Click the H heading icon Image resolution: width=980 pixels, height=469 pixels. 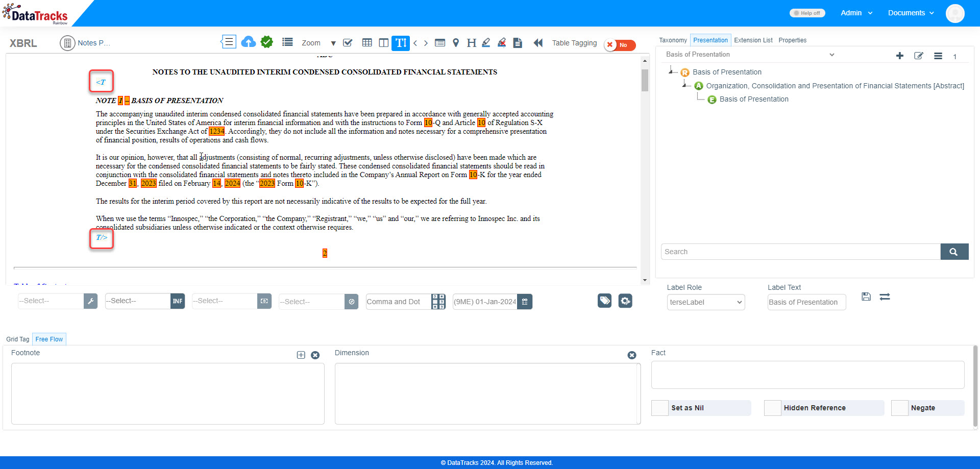click(471, 43)
